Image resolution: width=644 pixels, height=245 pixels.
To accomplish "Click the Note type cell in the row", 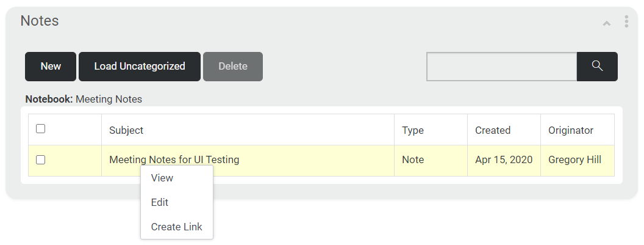I will point(431,159).
